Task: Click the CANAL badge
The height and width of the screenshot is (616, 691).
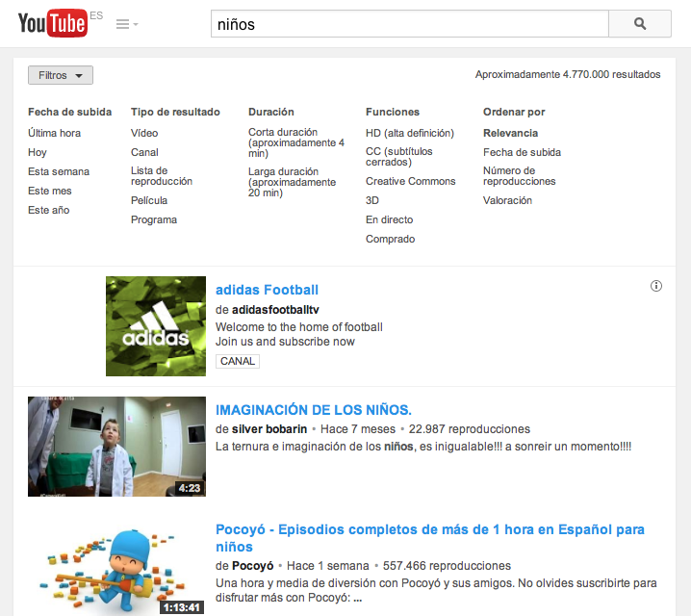Action: (237, 361)
